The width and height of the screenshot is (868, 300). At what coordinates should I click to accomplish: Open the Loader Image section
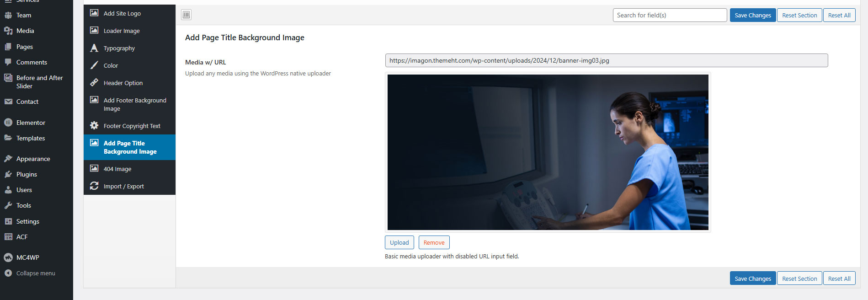129,31
